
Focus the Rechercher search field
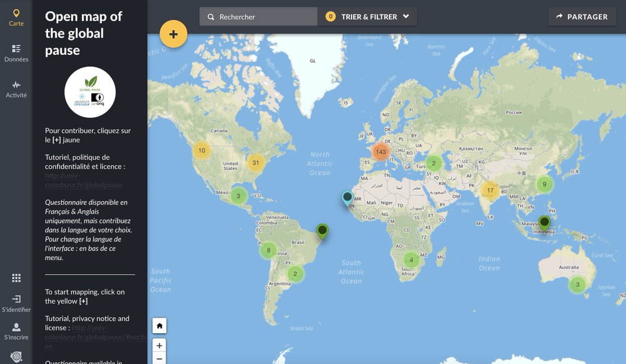click(259, 17)
